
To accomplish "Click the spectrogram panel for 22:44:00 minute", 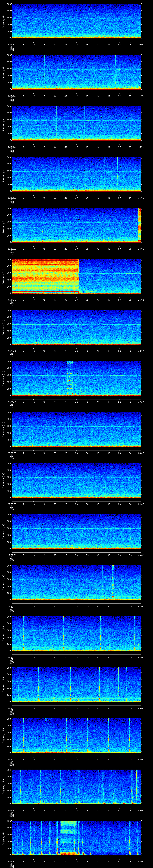I will (76, 787).
